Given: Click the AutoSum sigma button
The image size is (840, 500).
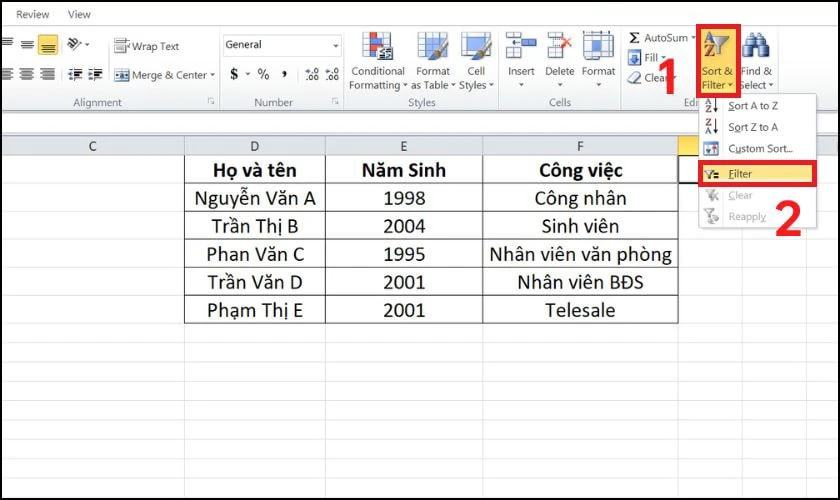Looking at the screenshot, I should (x=658, y=38).
